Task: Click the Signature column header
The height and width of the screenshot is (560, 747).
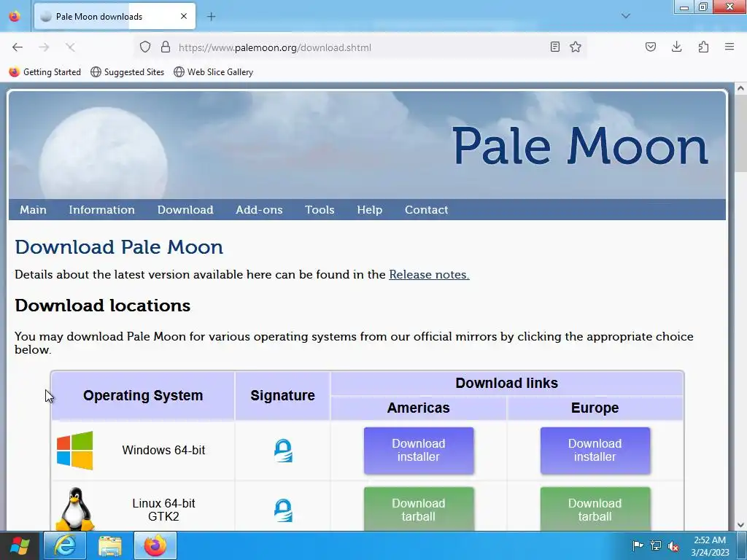Action: [x=282, y=395]
